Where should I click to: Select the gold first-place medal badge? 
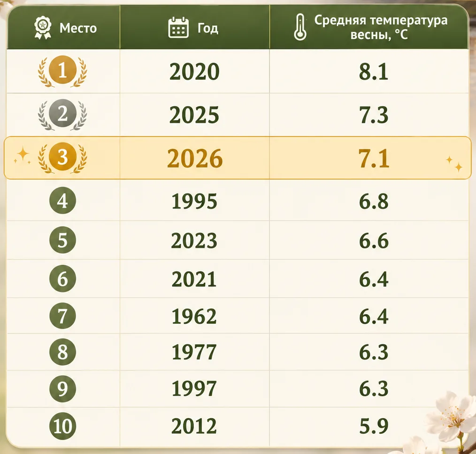click(62, 71)
